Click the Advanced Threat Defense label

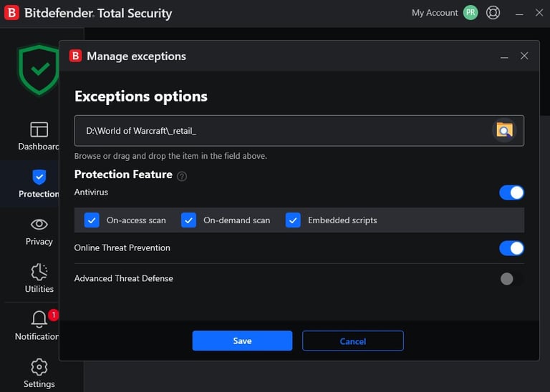click(x=123, y=278)
